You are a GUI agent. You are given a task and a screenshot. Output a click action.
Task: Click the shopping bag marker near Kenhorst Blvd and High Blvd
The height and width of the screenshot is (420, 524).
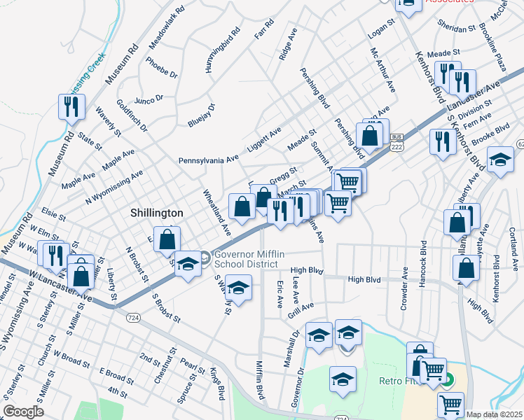click(x=466, y=268)
